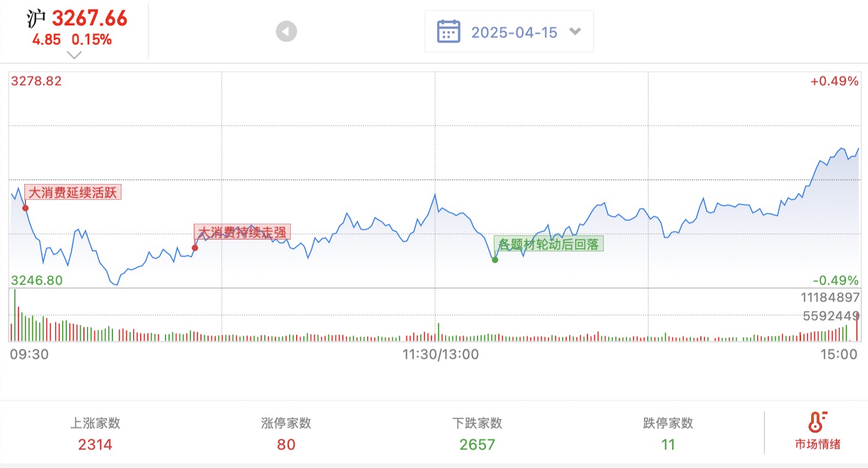Click the 大消费延续活跃 event label

coord(73,193)
